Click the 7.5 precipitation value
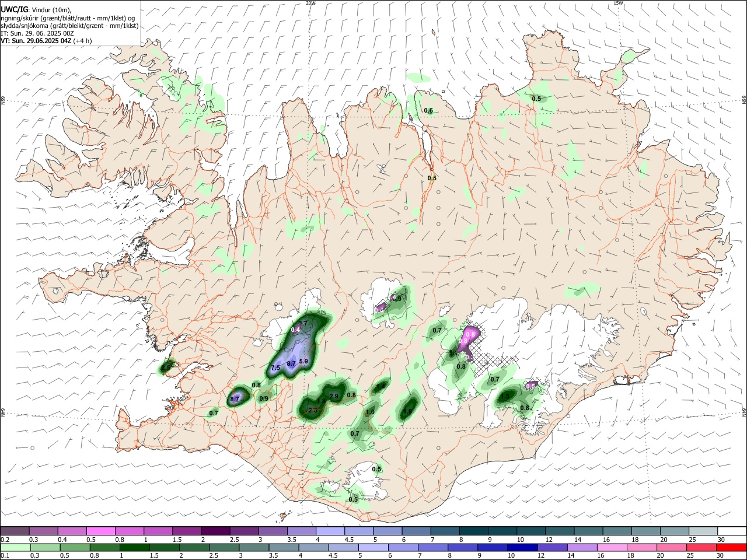The height and width of the screenshot is (560, 747). 275,367
